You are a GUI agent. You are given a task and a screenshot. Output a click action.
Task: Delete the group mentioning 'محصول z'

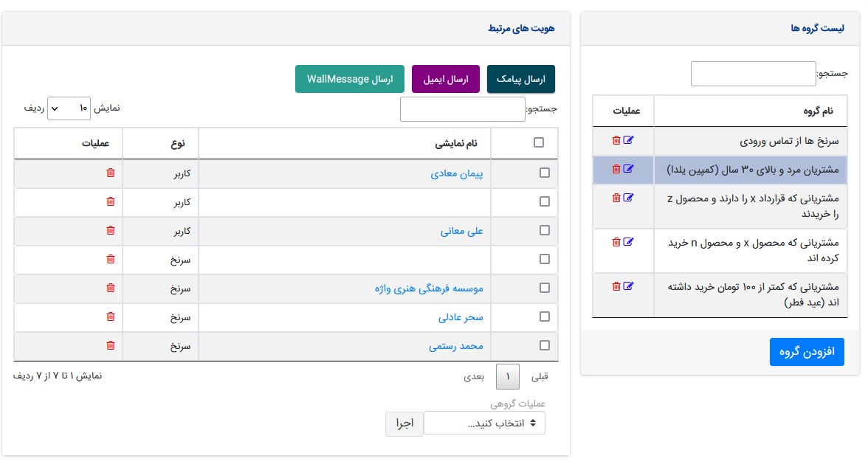[x=617, y=198]
